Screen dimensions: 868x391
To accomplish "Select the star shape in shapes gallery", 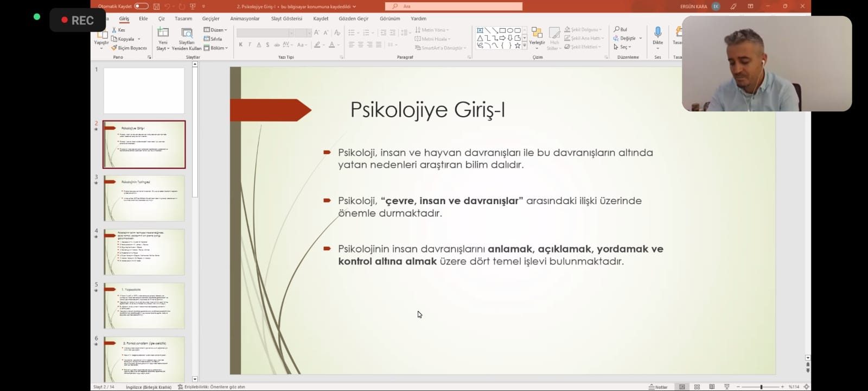I will pos(518,46).
